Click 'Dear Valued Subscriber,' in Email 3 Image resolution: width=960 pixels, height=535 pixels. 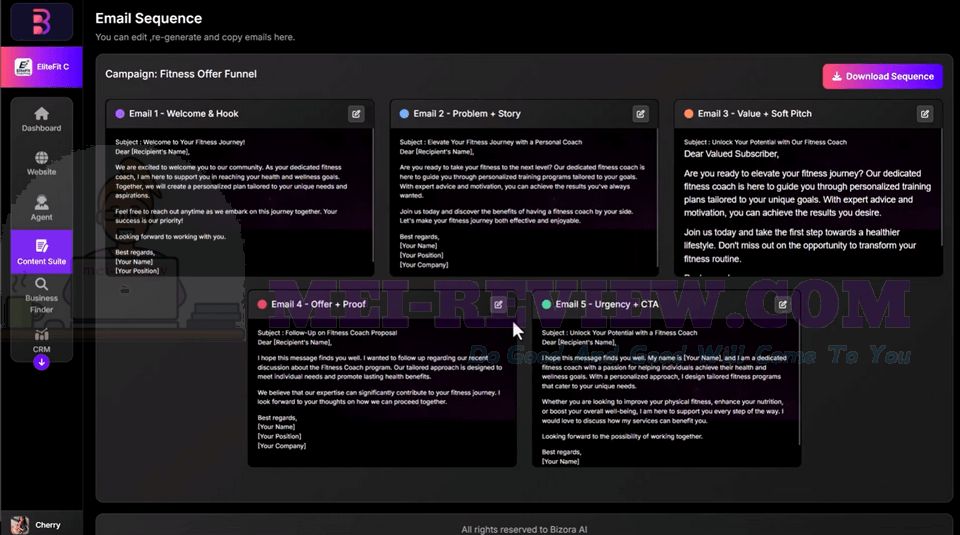point(731,154)
